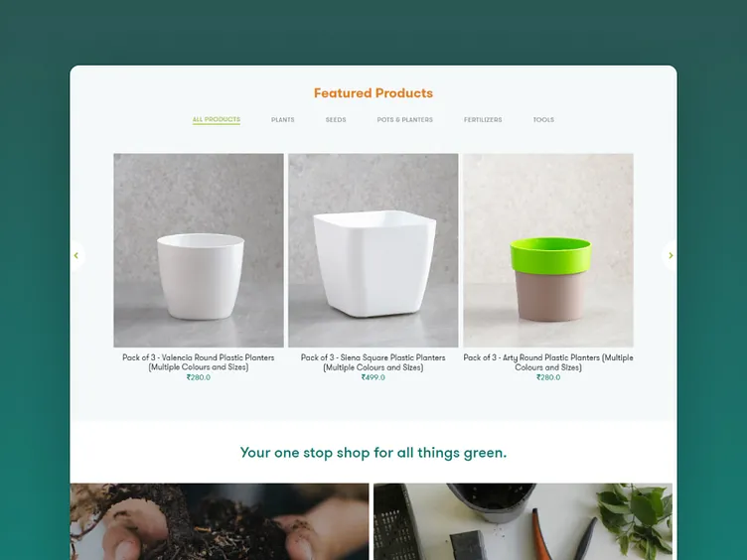Viewport: 747px width, 560px height.
Task: Show the Pots & Planters tab
Action: point(405,119)
